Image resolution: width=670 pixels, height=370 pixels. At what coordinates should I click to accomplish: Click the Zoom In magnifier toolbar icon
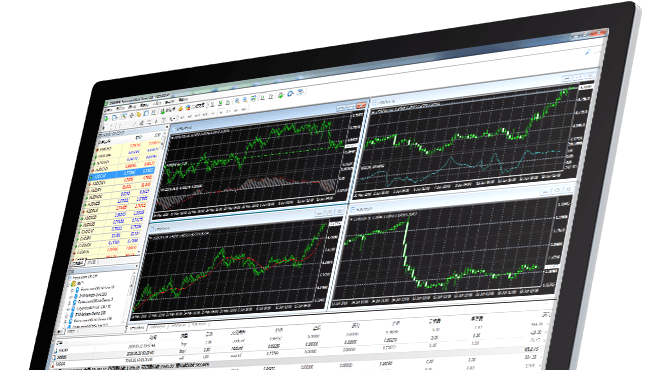(237, 100)
